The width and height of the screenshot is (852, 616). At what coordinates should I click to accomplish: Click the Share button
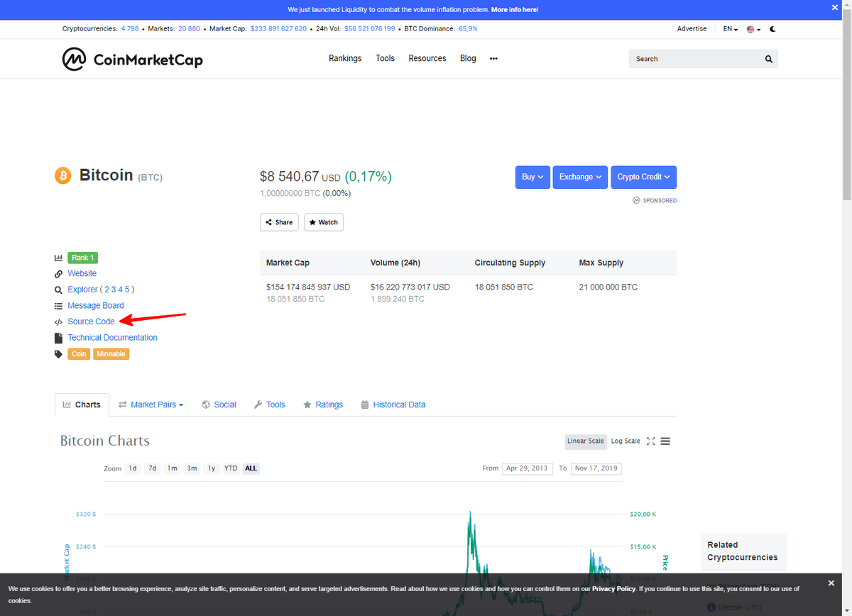tap(279, 222)
